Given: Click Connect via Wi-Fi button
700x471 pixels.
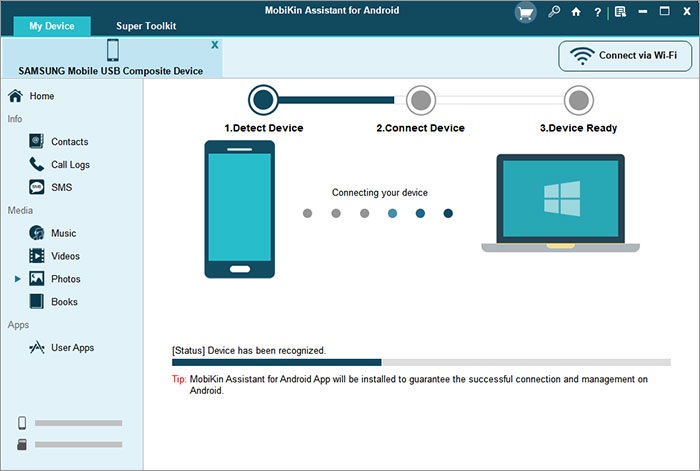Looking at the screenshot, I should pyautogui.click(x=625, y=56).
